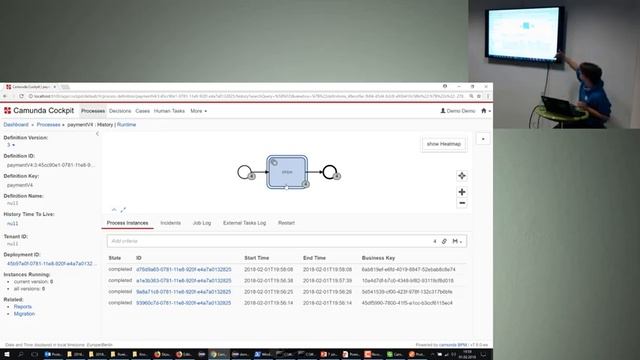This screenshot has width=640, height=360.
Task: Open the saved search criteria dropdown
Action: tap(457, 241)
